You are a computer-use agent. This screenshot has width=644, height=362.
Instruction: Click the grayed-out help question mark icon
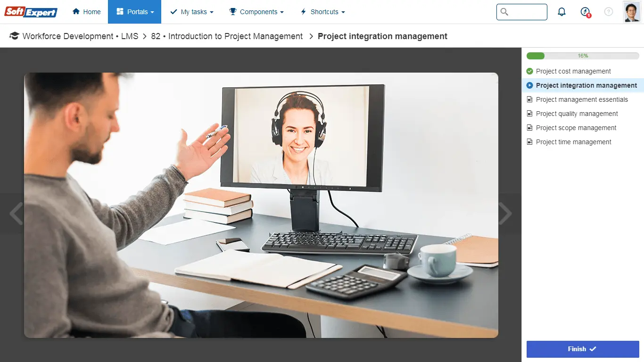[x=608, y=12]
